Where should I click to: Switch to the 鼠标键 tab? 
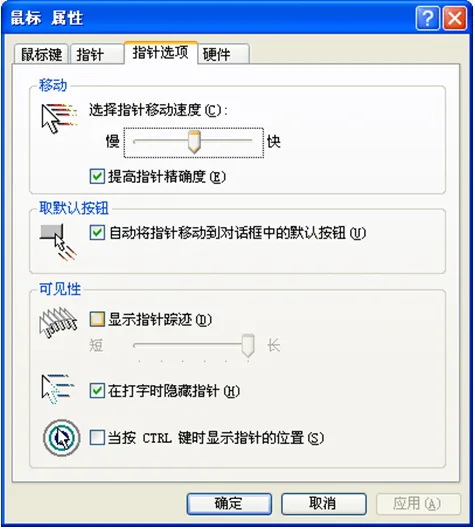tap(41, 54)
